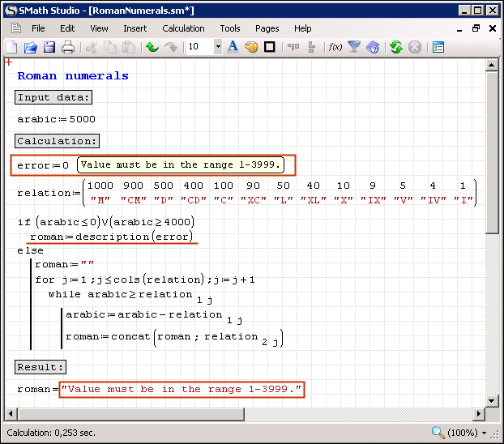Toggle the side panel icon in toolbar

[x=438, y=47]
